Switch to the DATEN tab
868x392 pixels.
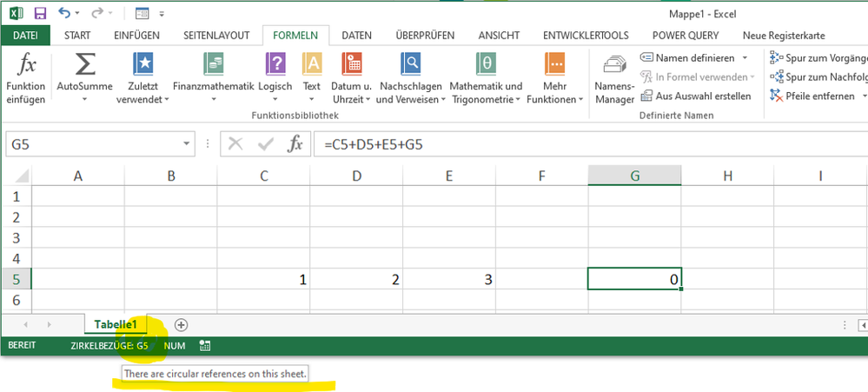click(356, 36)
